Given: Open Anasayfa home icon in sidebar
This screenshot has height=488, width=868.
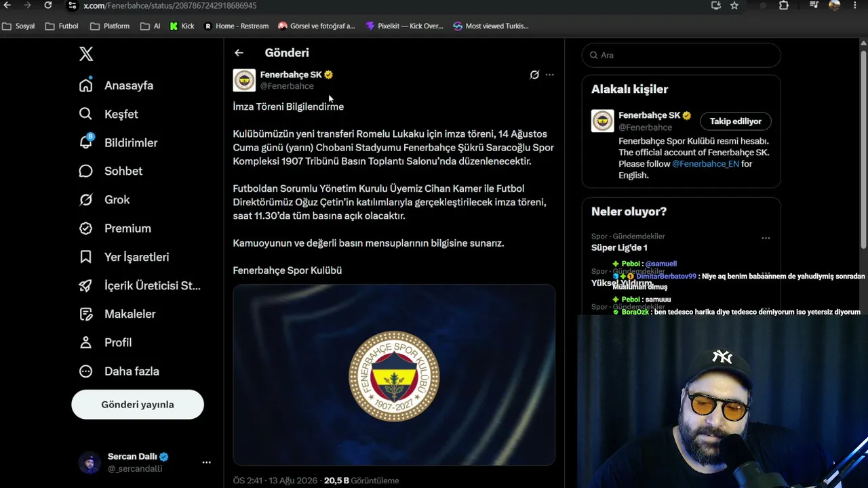Looking at the screenshot, I should (85, 85).
